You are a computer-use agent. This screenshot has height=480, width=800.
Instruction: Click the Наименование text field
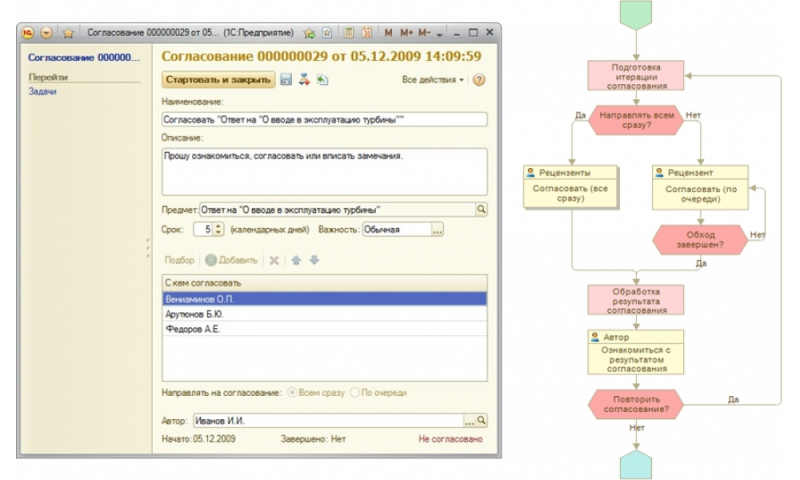pos(323,118)
